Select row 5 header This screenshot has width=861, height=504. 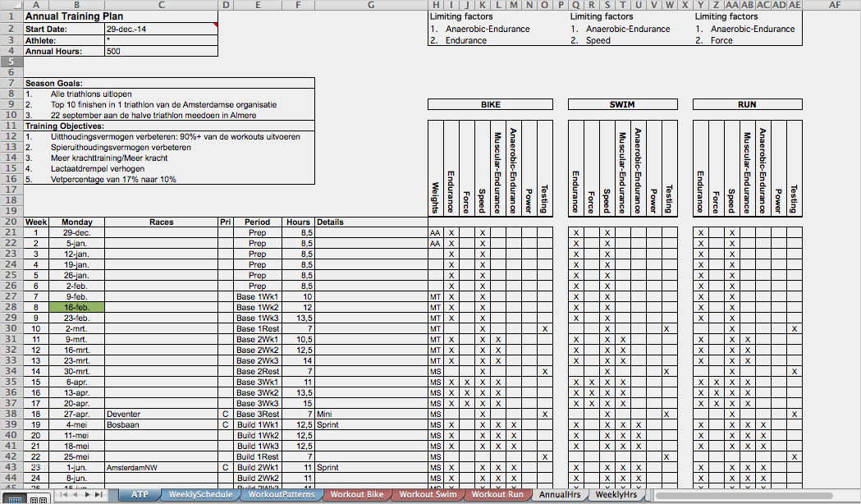pyautogui.click(x=11, y=62)
